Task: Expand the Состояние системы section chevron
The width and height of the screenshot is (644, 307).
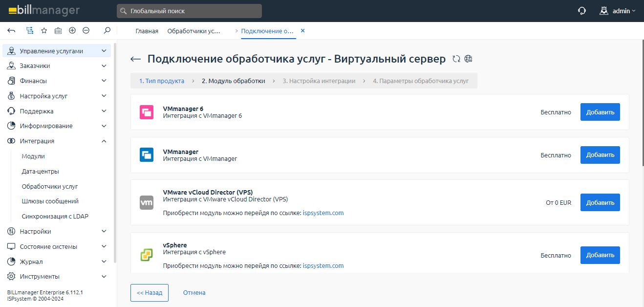Action: 104,246
